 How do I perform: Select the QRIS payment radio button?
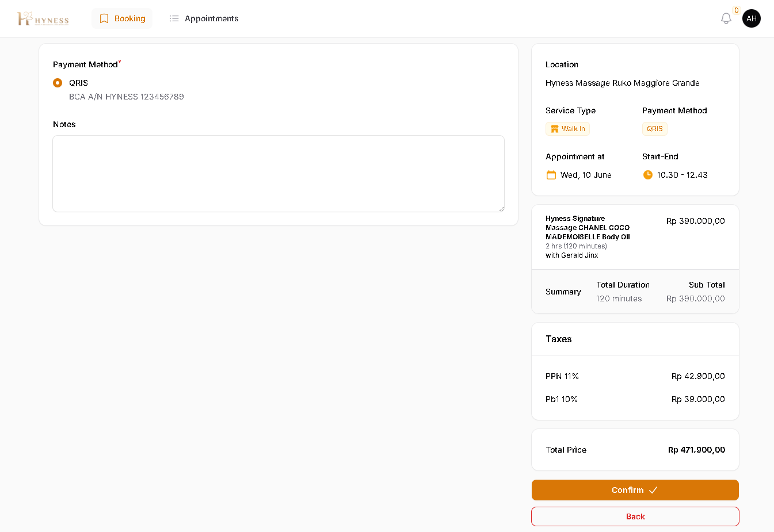(58, 83)
